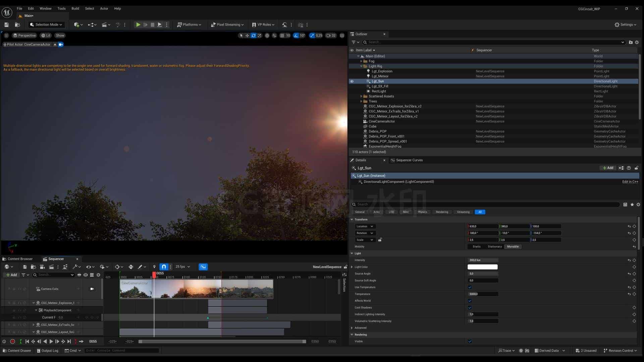Expand the Fog folder in Outliner

click(361, 61)
